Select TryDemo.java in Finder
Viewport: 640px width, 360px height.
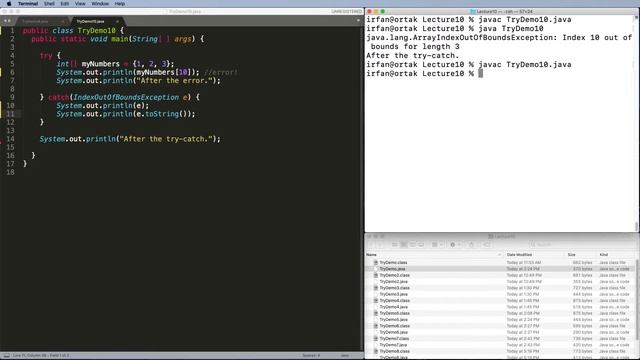[x=500, y=269]
